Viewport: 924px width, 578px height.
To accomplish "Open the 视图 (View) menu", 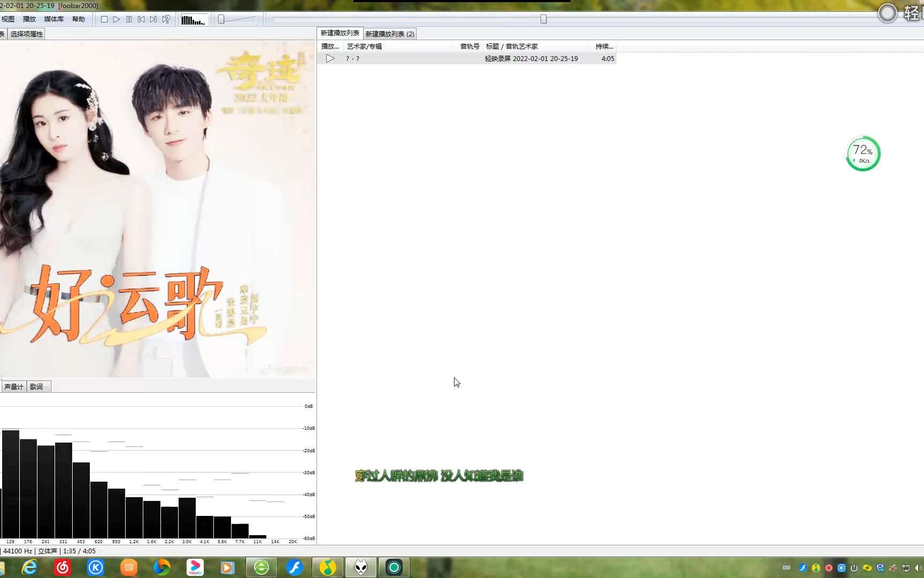I will pyautogui.click(x=8, y=19).
